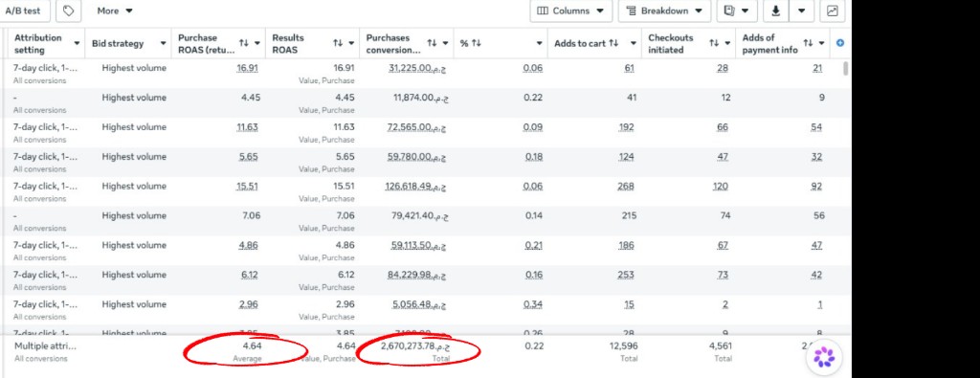
Task: Open the Breakdown dropdown
Action: (664, 11)
